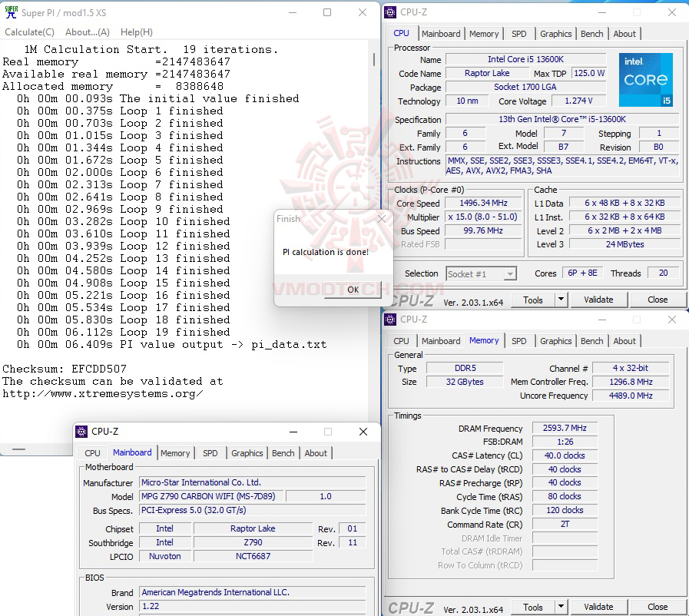Click the Core Speed 1496.34 MHz value
Viewport: 689px width, 616px height.
(483, 203)
